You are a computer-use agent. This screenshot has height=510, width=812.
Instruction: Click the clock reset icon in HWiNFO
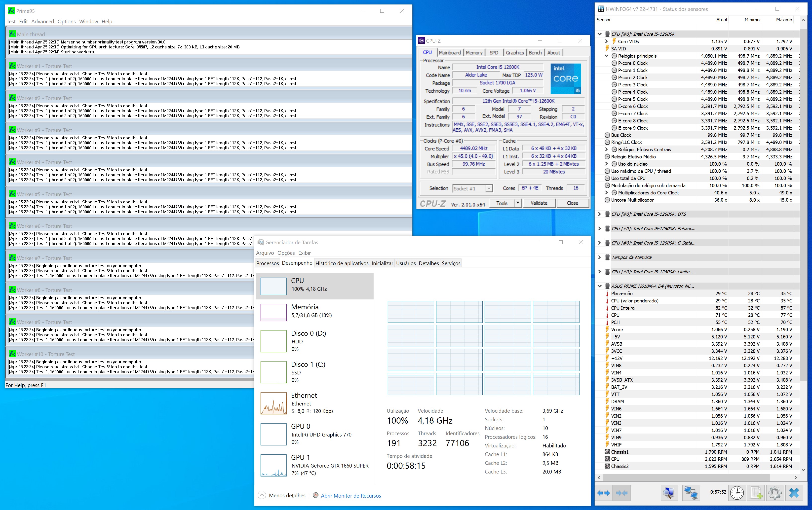(737, 493)
